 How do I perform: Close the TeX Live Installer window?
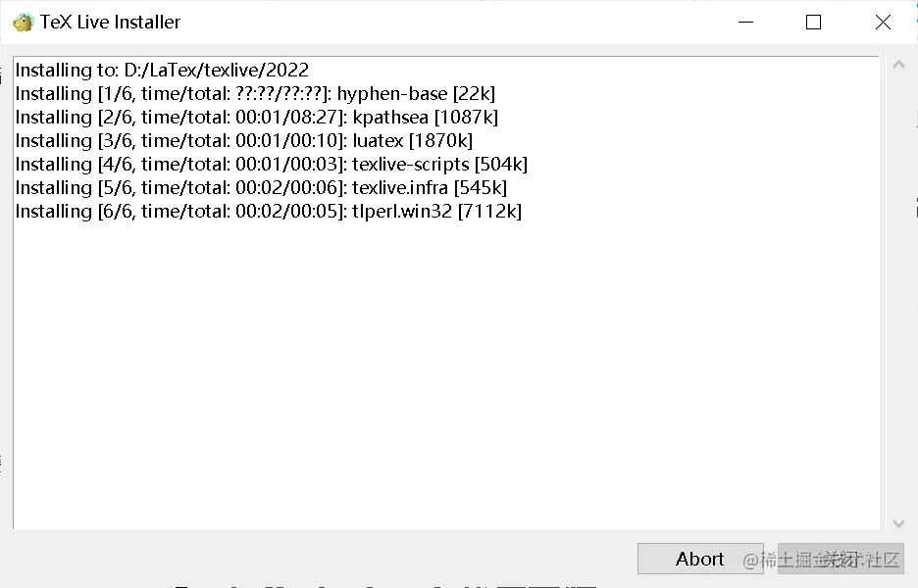[883, 22]
